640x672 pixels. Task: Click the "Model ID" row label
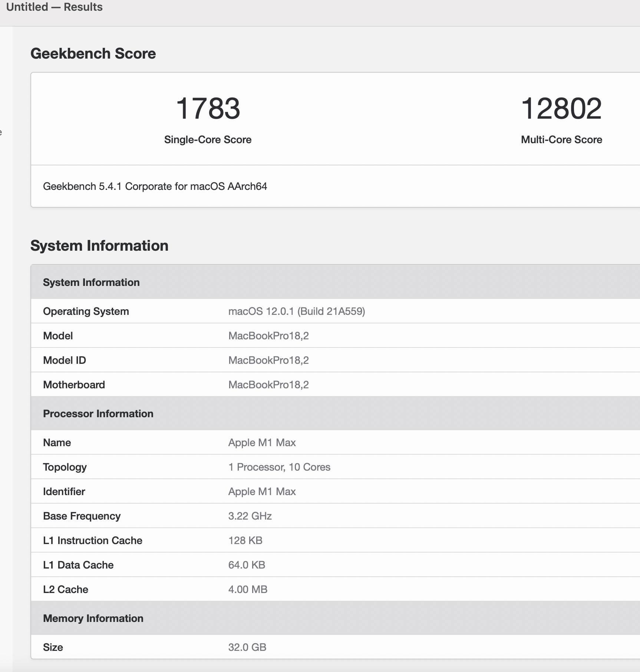[x=65, y=360]
